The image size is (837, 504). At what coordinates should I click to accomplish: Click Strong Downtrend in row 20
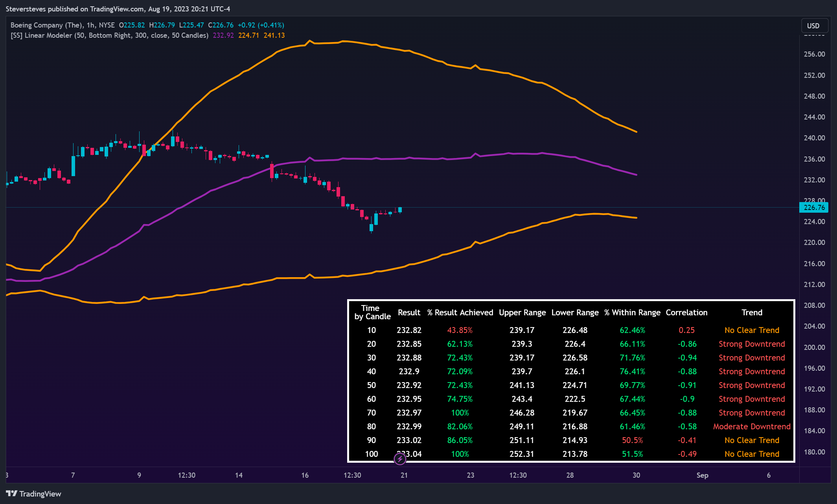coord(752,344)
